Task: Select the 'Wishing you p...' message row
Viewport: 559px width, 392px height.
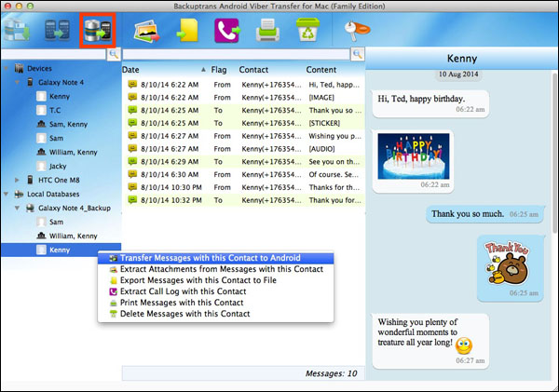Action: click(245, 136)
